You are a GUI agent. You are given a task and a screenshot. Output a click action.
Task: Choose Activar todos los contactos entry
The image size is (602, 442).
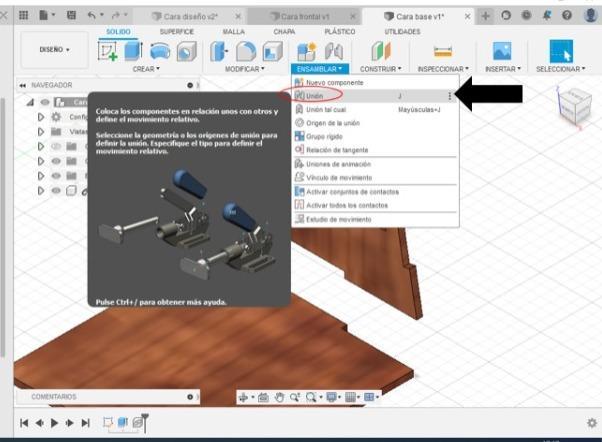pos(375,205)
